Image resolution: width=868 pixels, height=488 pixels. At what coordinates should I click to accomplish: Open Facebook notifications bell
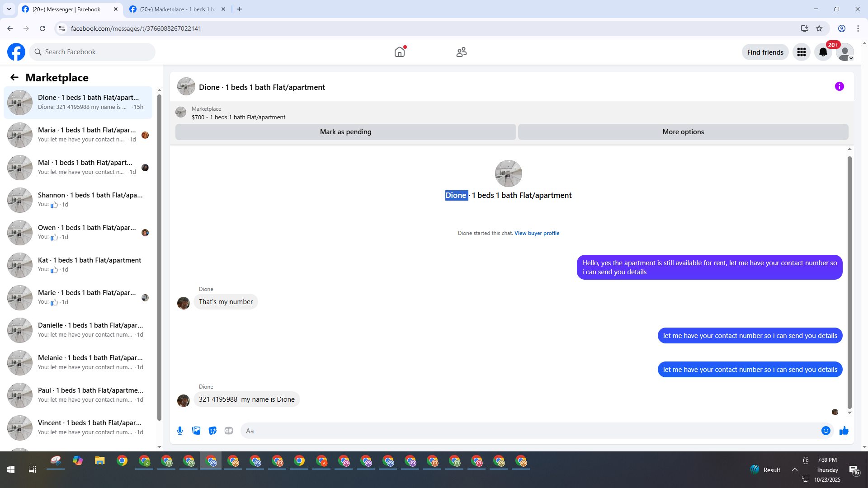[x=823, y=52]
